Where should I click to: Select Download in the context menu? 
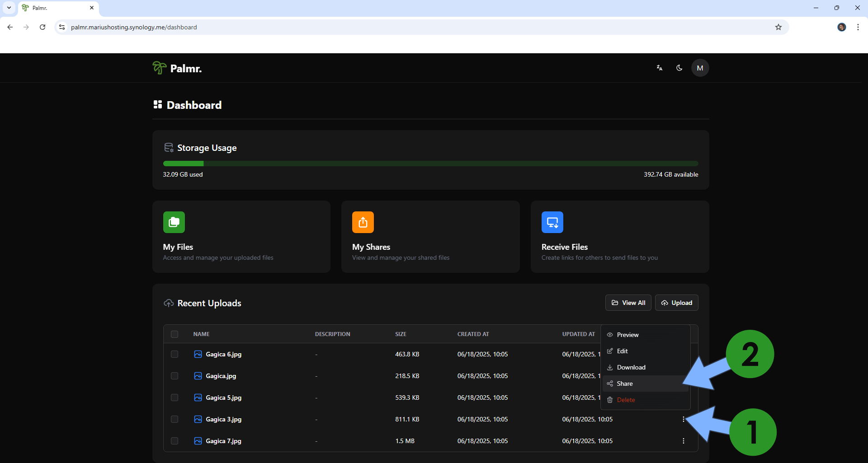pyautogui.click(x=646, y=367)
